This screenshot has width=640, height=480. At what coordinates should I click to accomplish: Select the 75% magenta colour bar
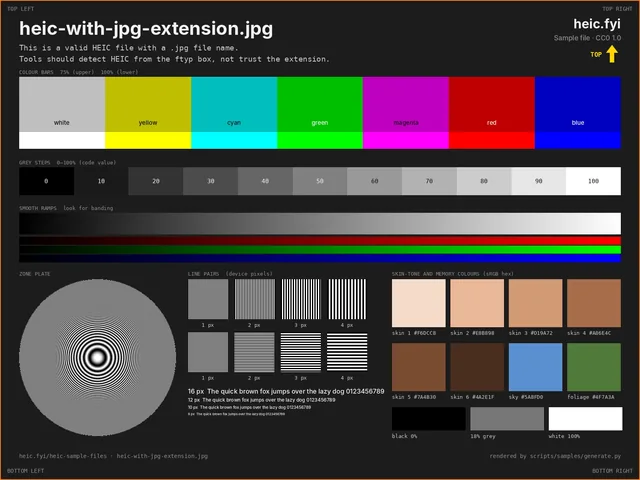[406, 104]
